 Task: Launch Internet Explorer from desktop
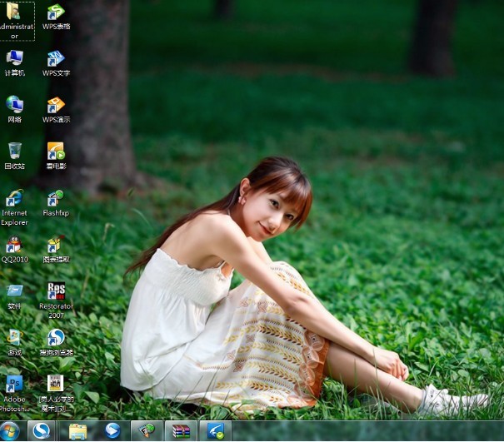(14, 198)
